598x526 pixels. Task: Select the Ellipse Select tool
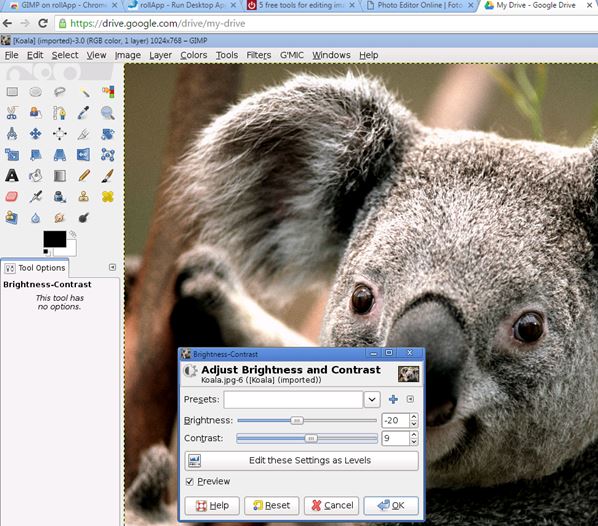(35, 92)
